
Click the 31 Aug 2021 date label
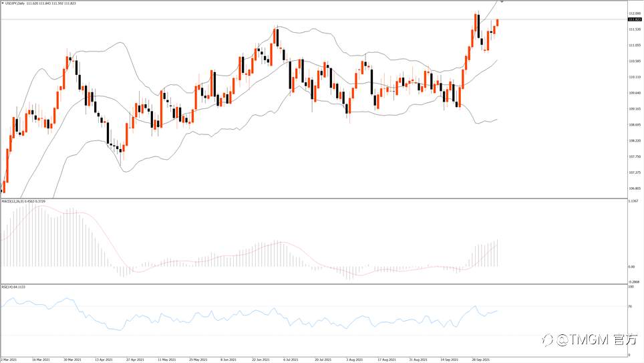click(x=418, y=360)
